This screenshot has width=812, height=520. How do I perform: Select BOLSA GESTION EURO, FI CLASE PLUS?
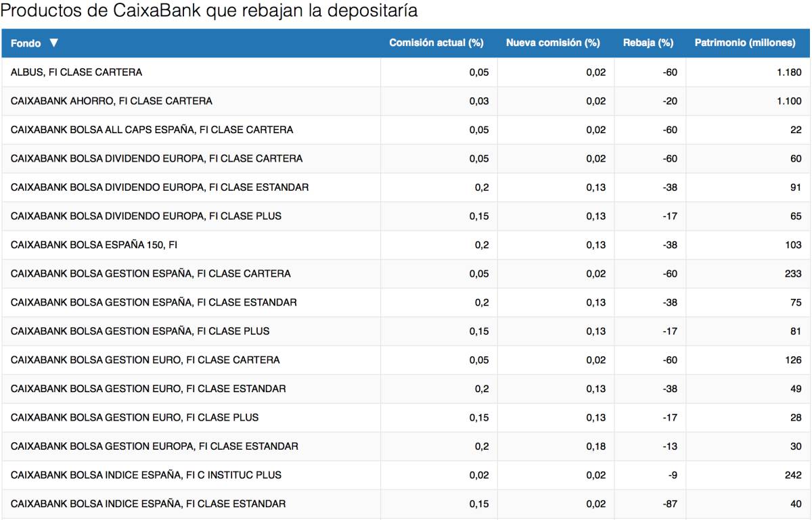406,417
